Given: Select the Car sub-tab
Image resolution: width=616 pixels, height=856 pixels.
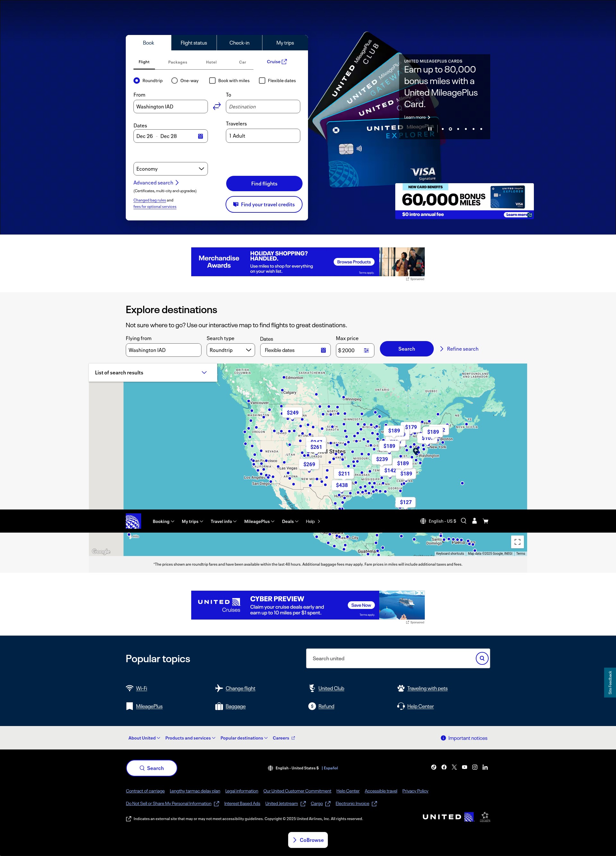Looking at the screenshot, I should click(x=242, y=62).
